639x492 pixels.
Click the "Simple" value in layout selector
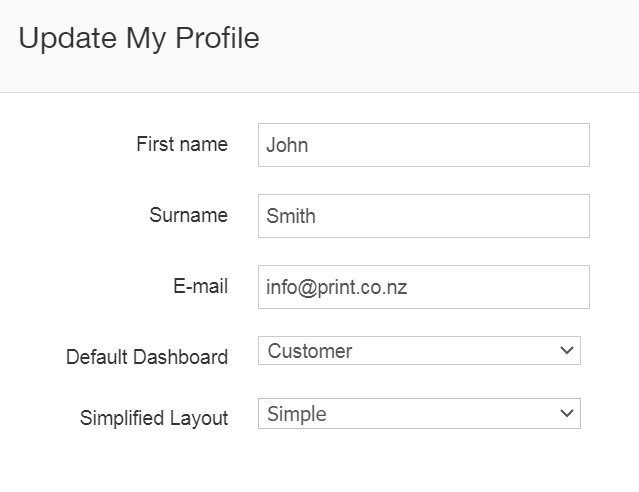[x=297, y=414]
